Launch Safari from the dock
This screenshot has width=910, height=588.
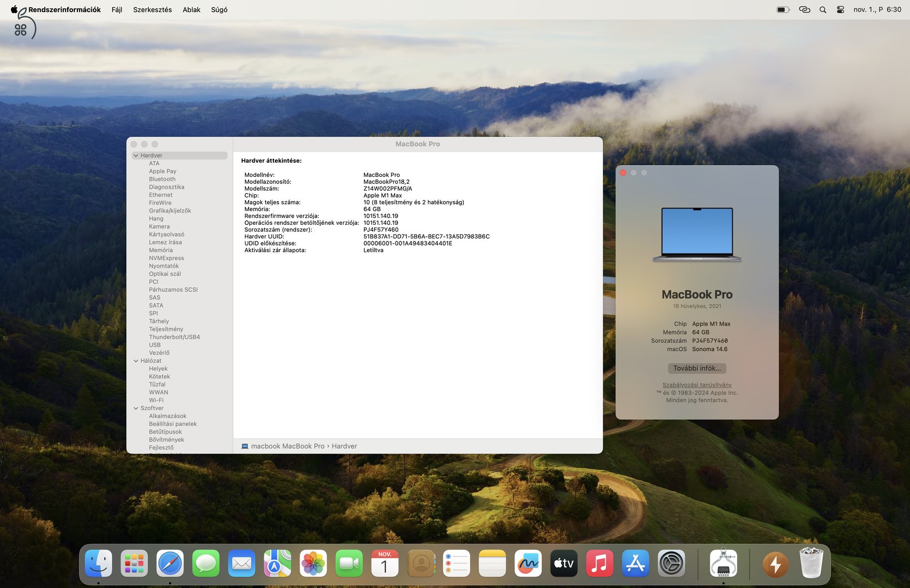[x=170, y=563]
